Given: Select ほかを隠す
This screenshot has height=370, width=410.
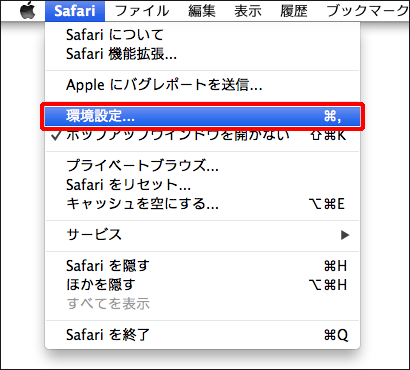Looking at the screenshot, I should pos(202,285).
